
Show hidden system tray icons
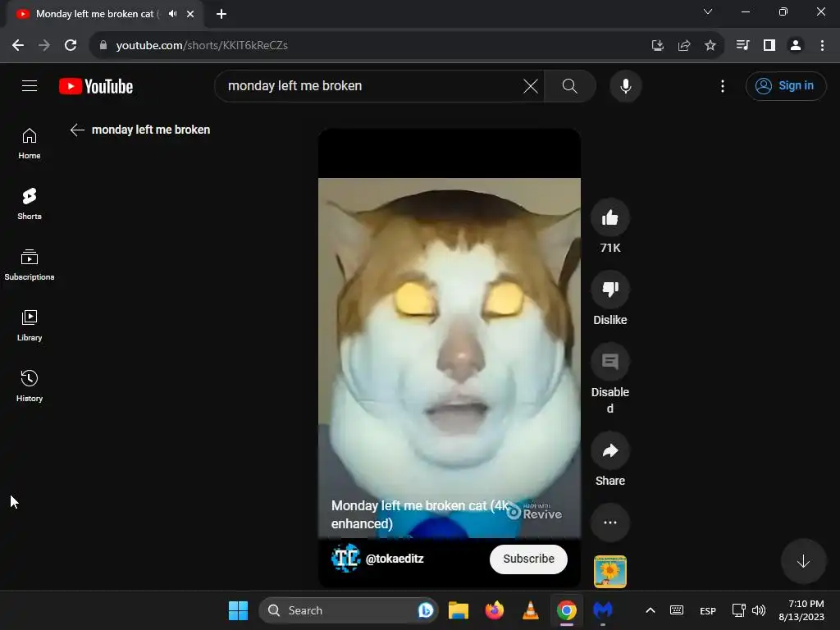click(650, 610)
